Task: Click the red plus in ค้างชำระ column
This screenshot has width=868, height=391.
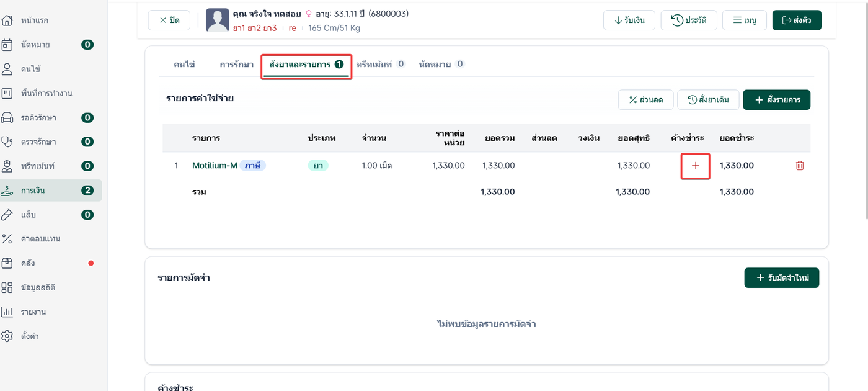Action: coord(695,166)
